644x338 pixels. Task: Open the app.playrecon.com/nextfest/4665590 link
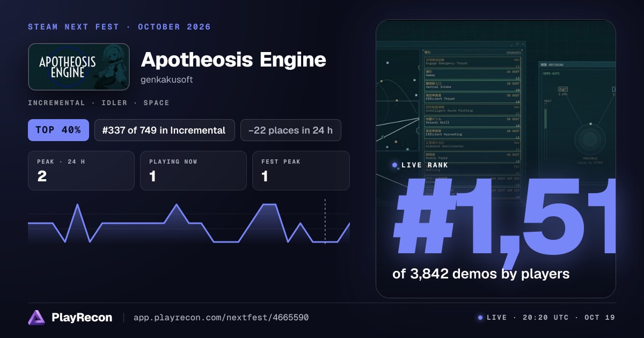pyautogui.click(x=221, y=318)
